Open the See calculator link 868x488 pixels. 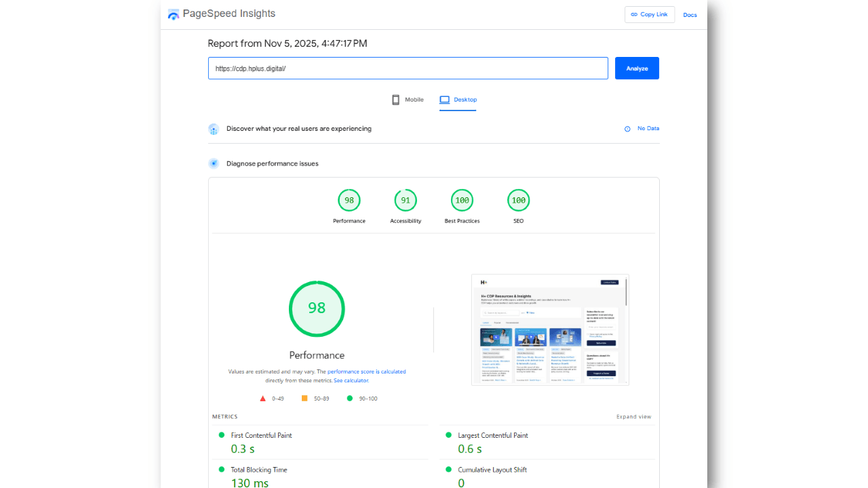[x=351, y=381]
